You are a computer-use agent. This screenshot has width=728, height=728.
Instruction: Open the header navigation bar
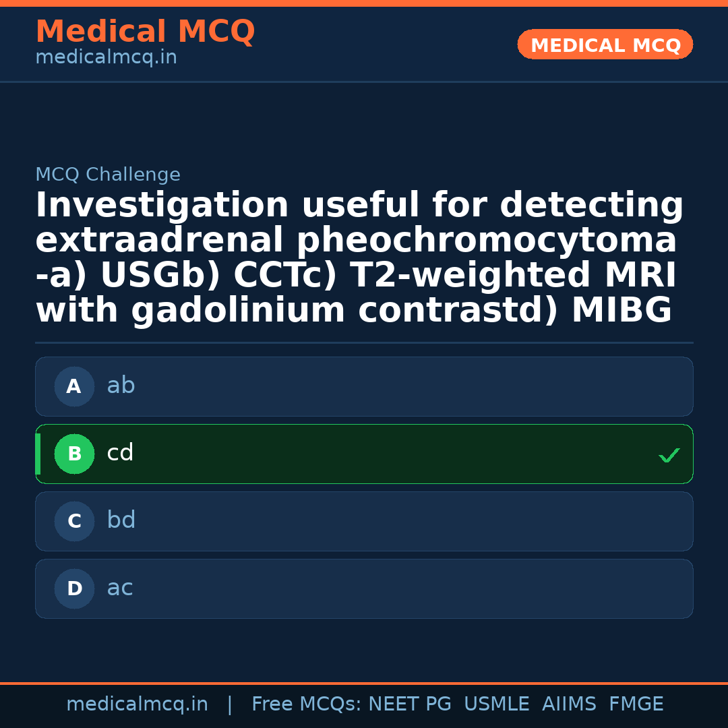[x=364, y=44]
